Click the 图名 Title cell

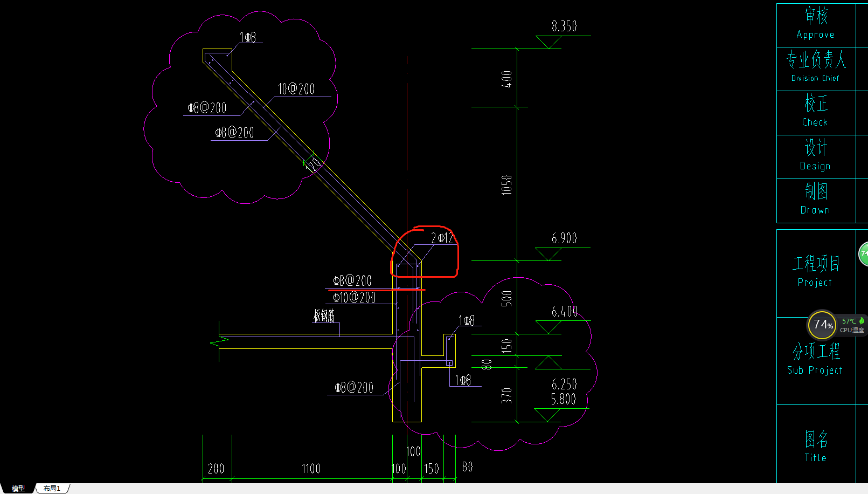(816, 444)
